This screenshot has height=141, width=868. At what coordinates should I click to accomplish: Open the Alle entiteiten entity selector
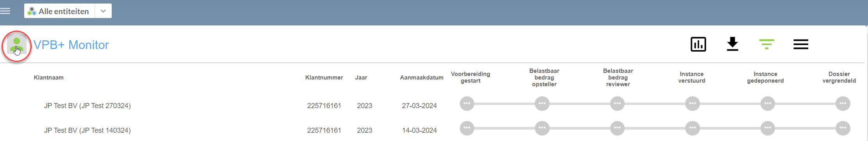click(x=59, y=11)
